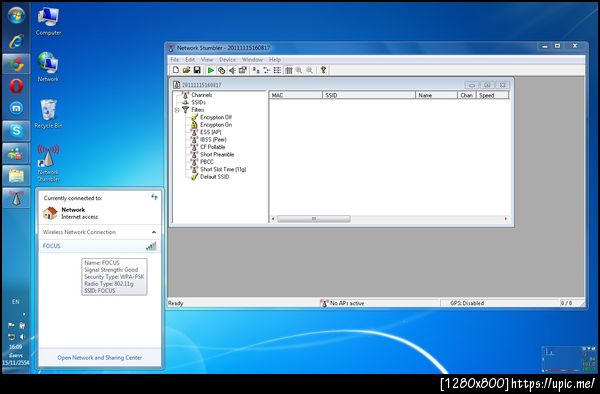Save the scan with the floppy icon
This screenshot has height=394, width=600.
(197, 70)
